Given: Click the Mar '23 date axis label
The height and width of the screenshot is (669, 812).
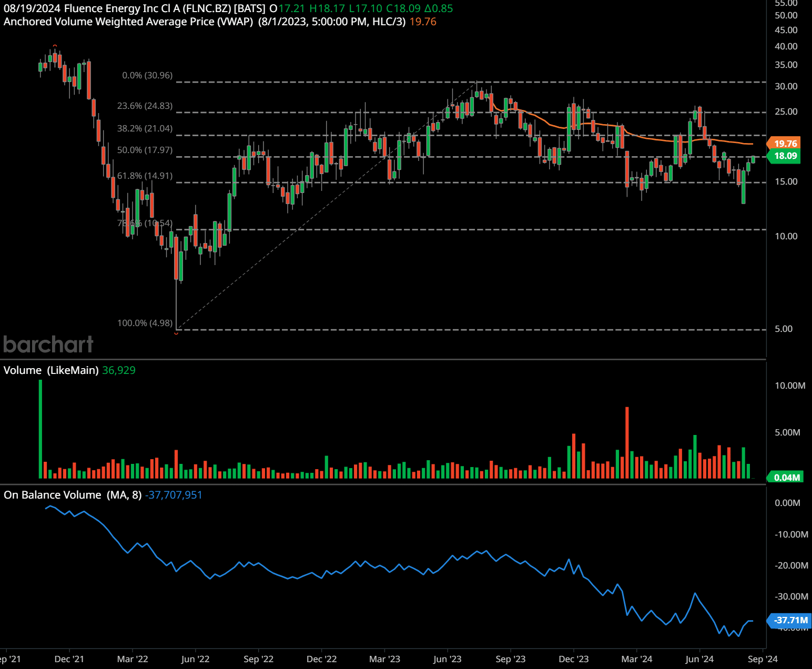Looking at the screenshot, I should (384, 659).
